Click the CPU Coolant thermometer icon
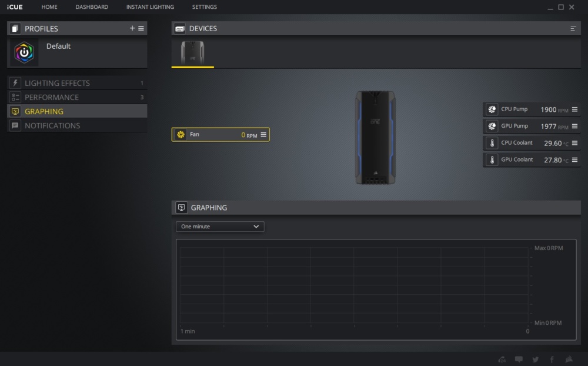The width and height of the screenshot is (588, 366). coord(492,143)
